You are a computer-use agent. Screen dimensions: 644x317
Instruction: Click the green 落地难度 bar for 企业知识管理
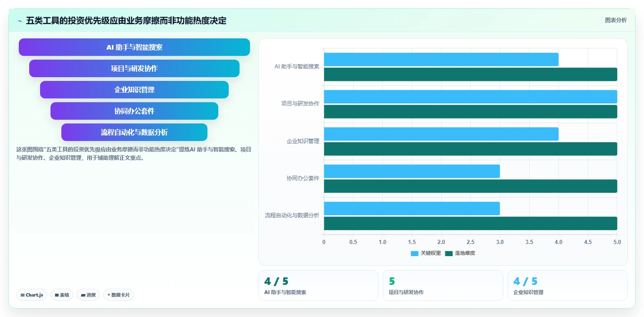point(470,149)
